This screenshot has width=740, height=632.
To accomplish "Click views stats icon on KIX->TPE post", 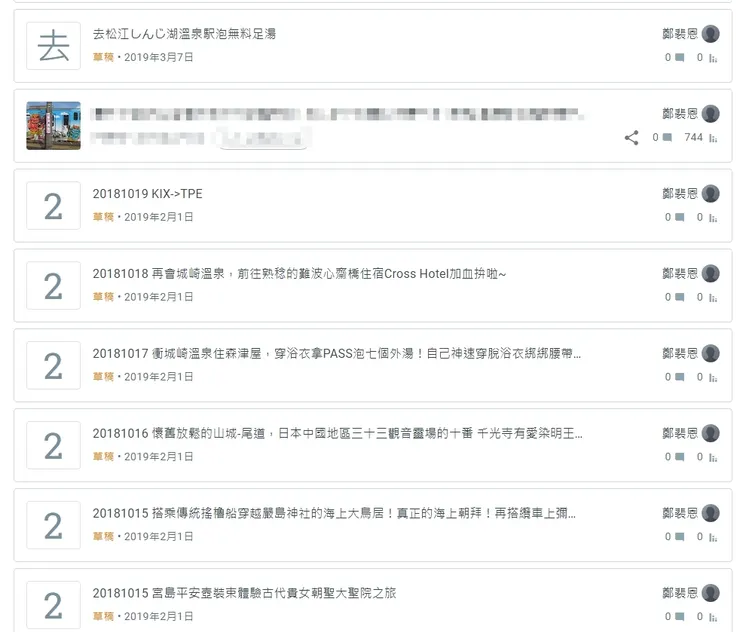I will pos(713,218).
